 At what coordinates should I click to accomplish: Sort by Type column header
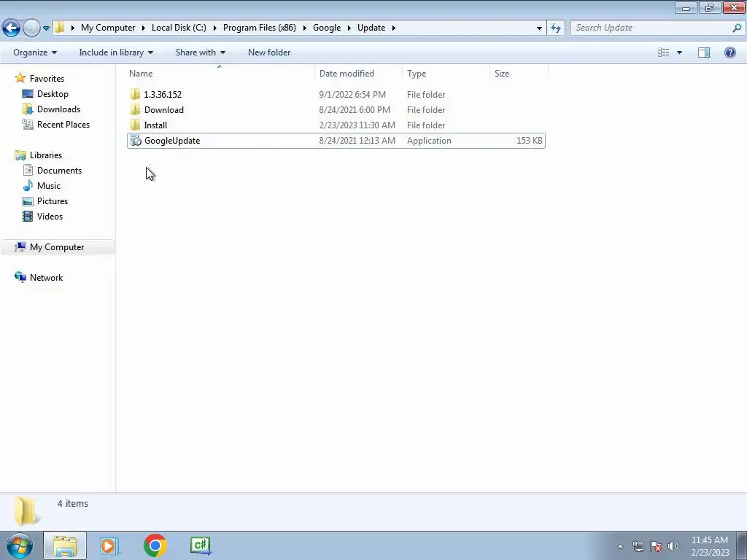(x=446, y=74)
